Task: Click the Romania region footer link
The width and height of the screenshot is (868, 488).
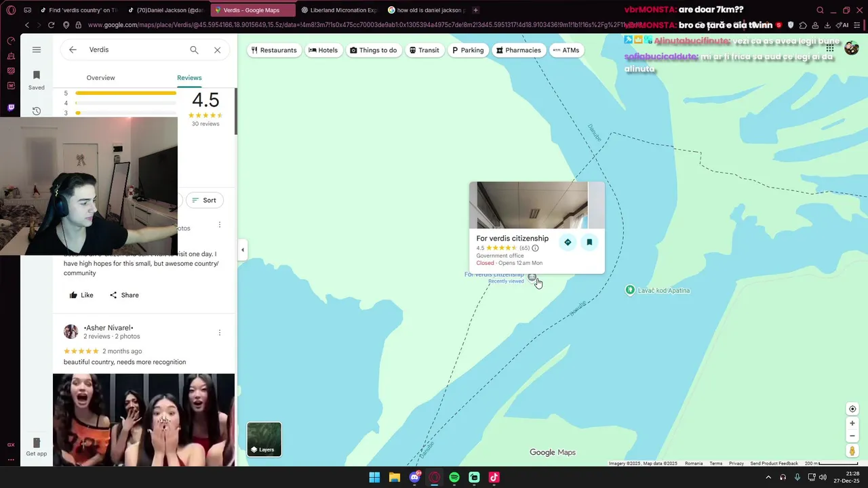Action: pyautogui.click(x=694, y=464)
